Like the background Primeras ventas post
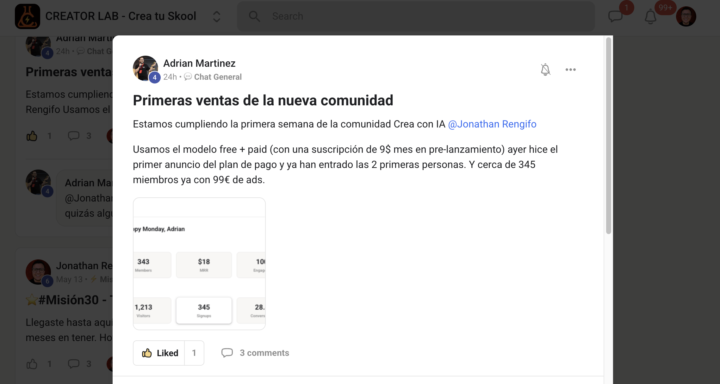This screenshot has width=720, height=384. click(x=32, y=136)
